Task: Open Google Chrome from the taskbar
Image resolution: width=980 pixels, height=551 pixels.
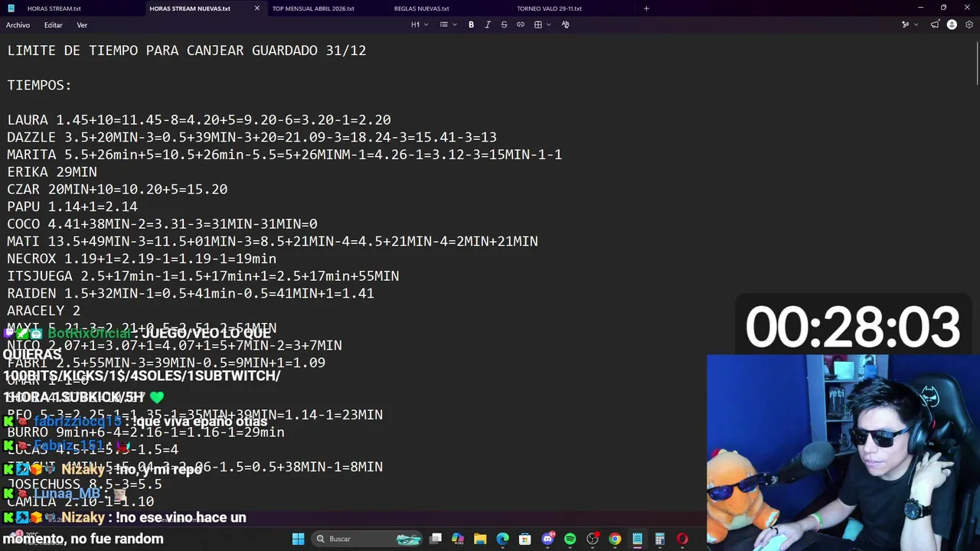Action: 615,539
